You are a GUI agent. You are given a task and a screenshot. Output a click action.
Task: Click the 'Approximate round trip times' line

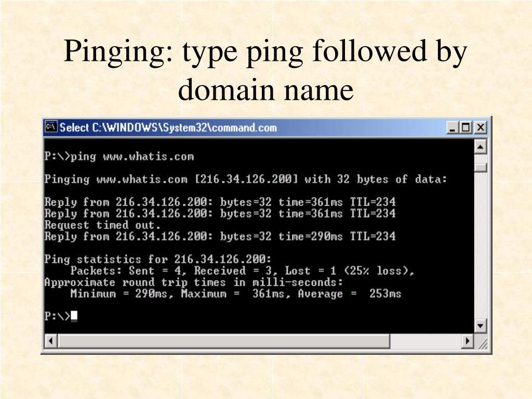pyautogui.click(x=194, y=282)
